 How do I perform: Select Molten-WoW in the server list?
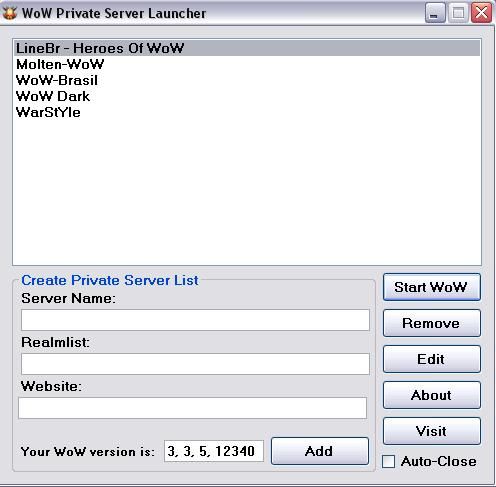coord(247,64)
